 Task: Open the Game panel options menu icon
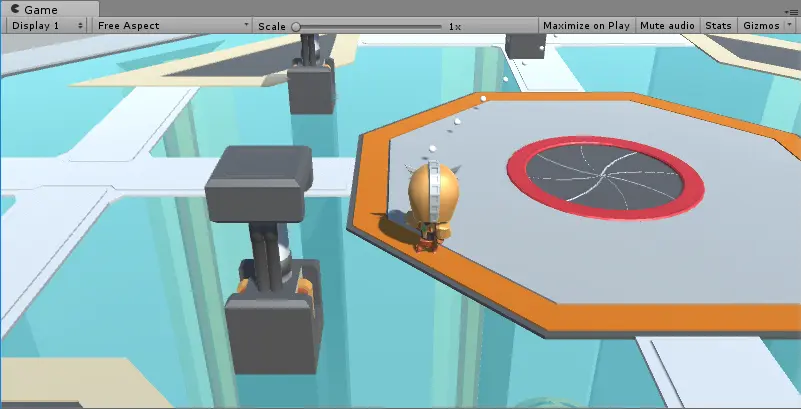(793, 12)
